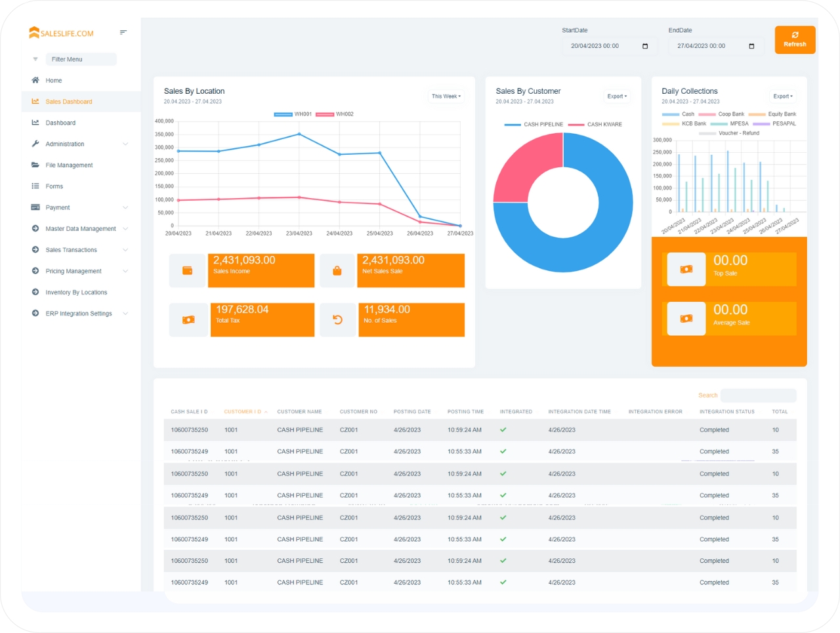Click the Master Data Management arrow icon
This screenshot has width=840, height=633.
click(x=35, y=228)
